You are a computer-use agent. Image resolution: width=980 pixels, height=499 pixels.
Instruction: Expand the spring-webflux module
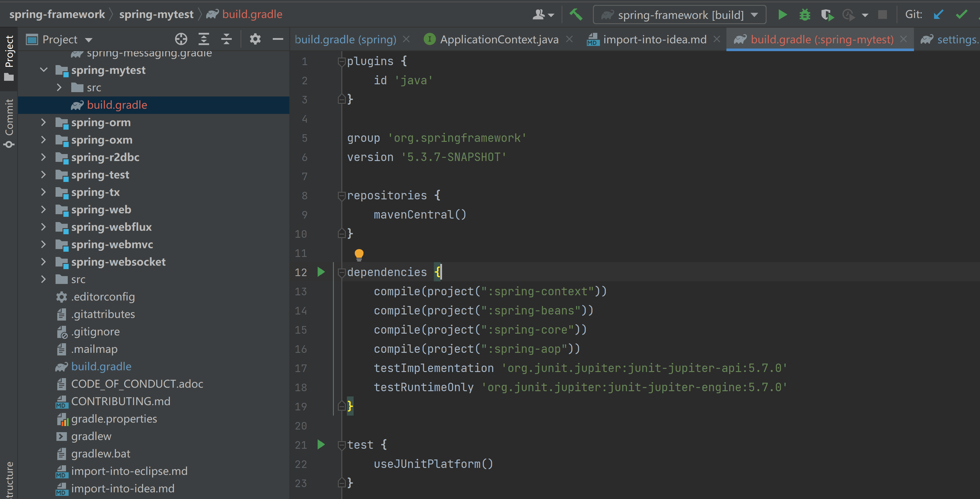[43, 227]
